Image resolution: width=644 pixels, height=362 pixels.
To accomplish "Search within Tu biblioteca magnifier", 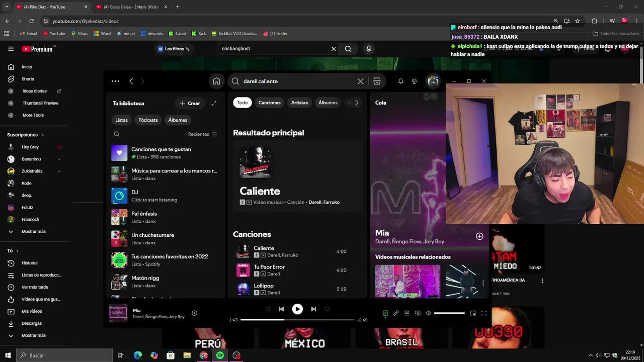I will [117, 134].
